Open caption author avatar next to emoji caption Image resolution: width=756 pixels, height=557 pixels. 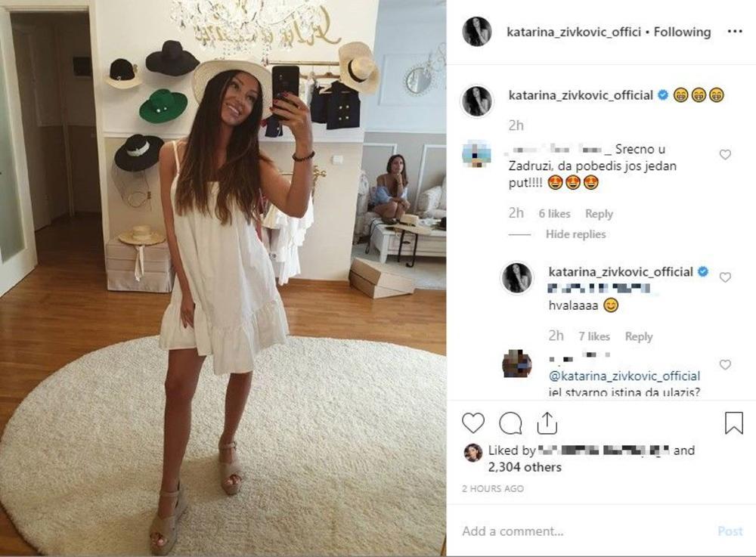[x=477, y=101]
